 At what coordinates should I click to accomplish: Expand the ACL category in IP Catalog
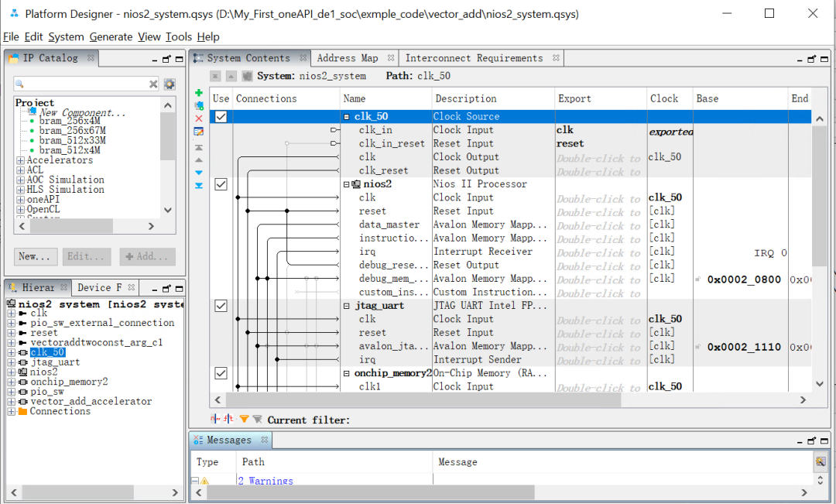[20, 170]
